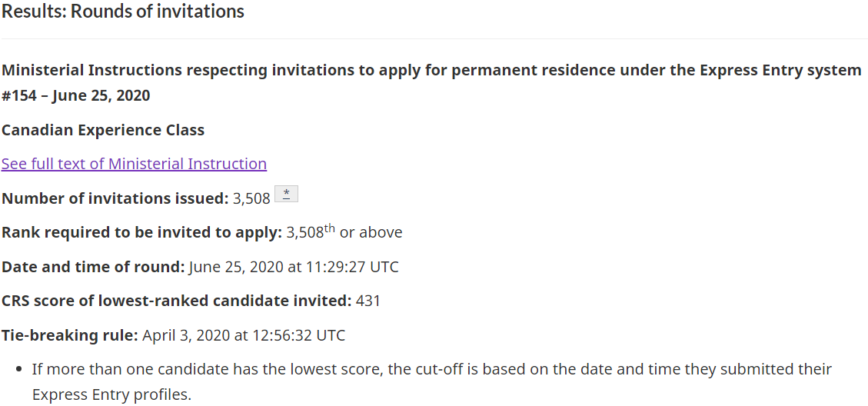Click the April 3, 2020 12:56:32 UTC timestamp
Image resolution: width=868 pixels, height=406 pixels.
point(244,335)
